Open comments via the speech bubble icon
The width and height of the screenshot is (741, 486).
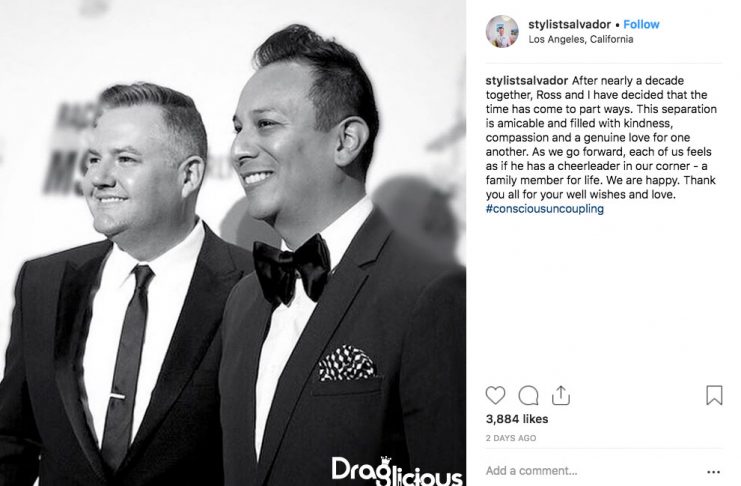(528, 395)
